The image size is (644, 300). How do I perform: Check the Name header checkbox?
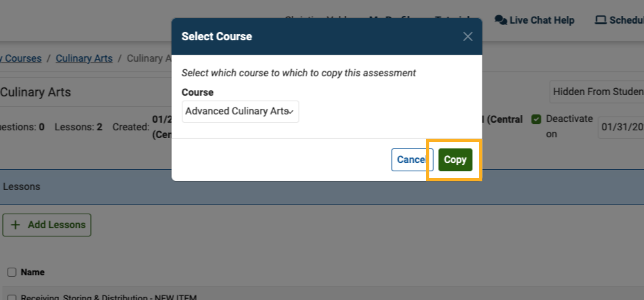[x=12, y=272]
